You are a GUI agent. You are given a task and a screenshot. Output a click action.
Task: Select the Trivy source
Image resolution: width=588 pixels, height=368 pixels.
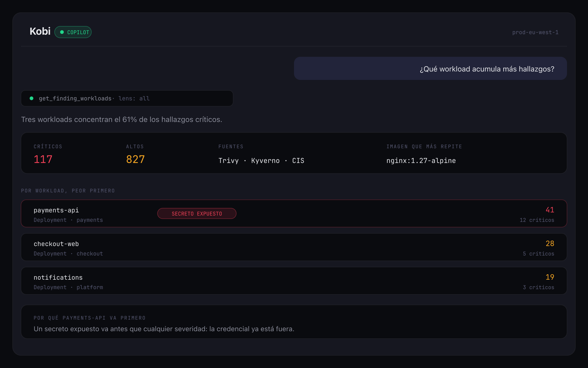[x=229, y=161]
